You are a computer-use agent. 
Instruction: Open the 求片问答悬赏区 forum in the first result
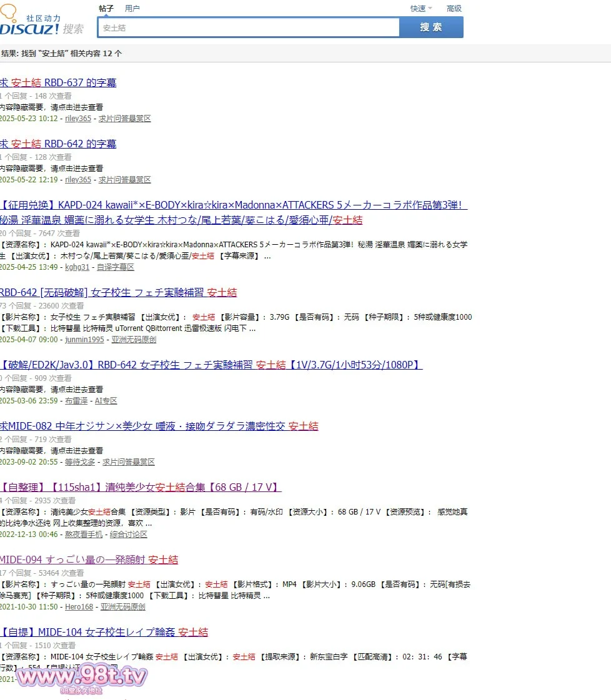pyautogui.click(x=124, y=119)
